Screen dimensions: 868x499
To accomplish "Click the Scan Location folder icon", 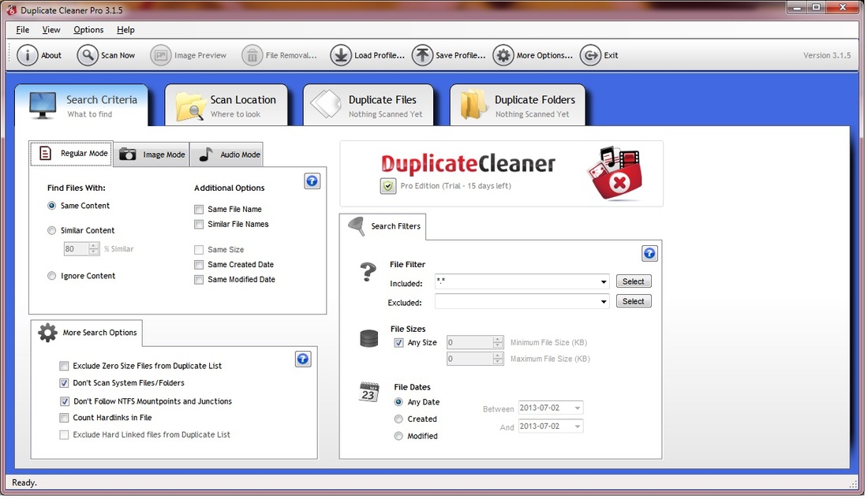I will 190,106.
